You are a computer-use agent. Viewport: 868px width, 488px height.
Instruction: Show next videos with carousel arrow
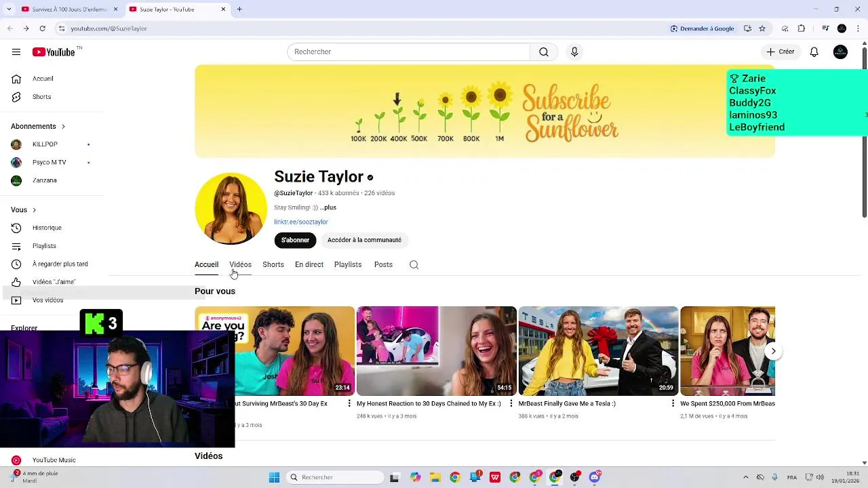tap(773, 351)
